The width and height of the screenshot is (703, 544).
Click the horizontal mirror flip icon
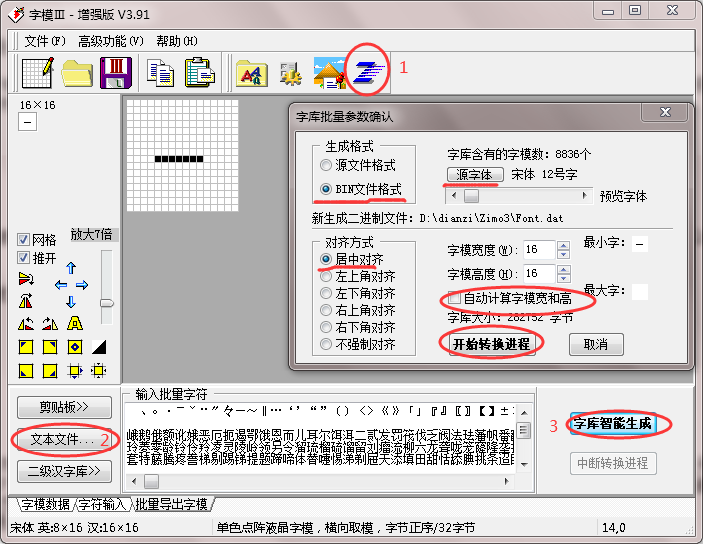coord(26,300)
